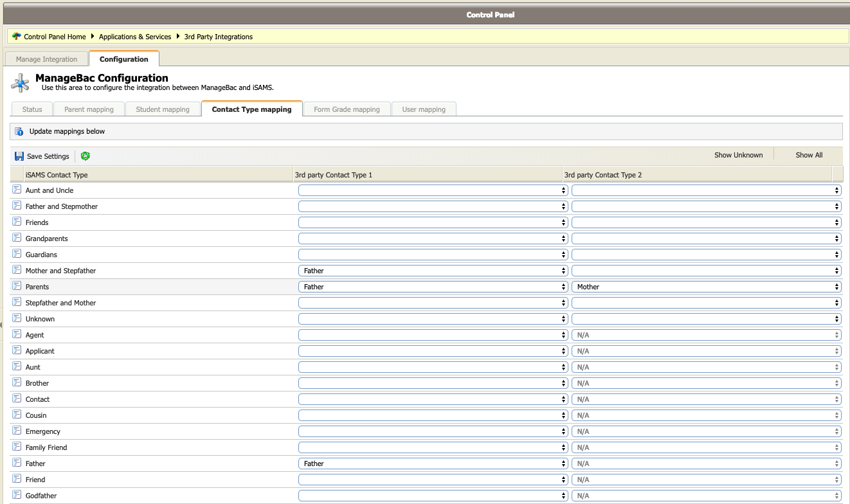Screen dimensions: 850x504
Task: Open Contact Type 2 Mother dropdown for Parents
Action: (706, 287)
